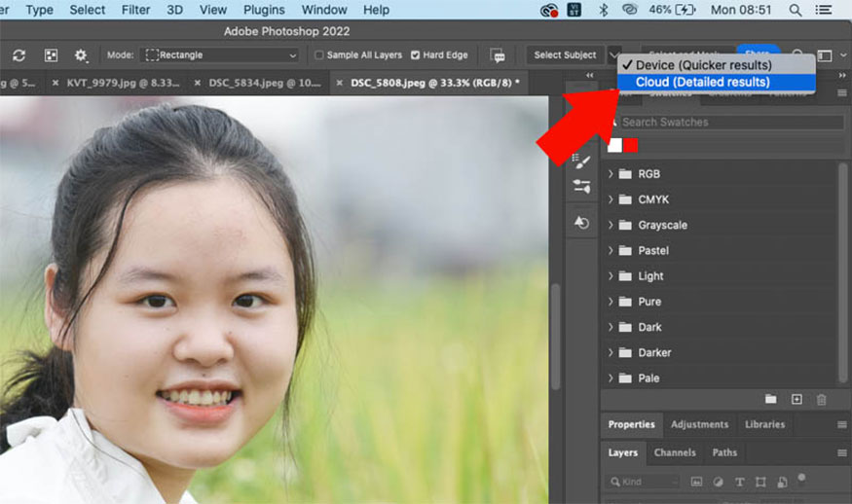The image size is (852, 504).
Task: Choose Cloud (Detailed results) option
Action: tap(716, 82)
